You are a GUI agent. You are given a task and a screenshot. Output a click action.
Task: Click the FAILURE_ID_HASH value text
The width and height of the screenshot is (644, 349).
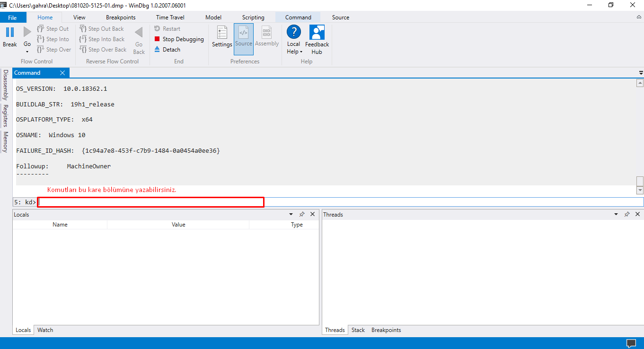tap(150, 150)
